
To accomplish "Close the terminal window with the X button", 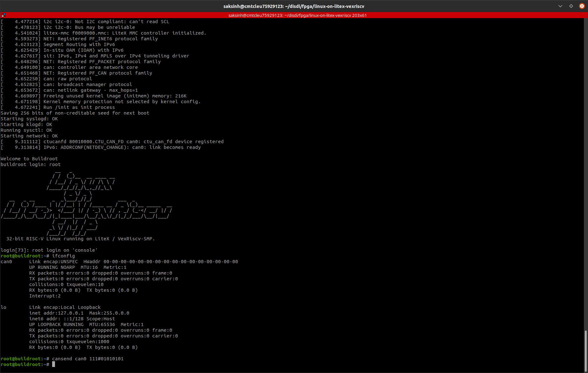I will pyautogui.click(x=582, y=6).
